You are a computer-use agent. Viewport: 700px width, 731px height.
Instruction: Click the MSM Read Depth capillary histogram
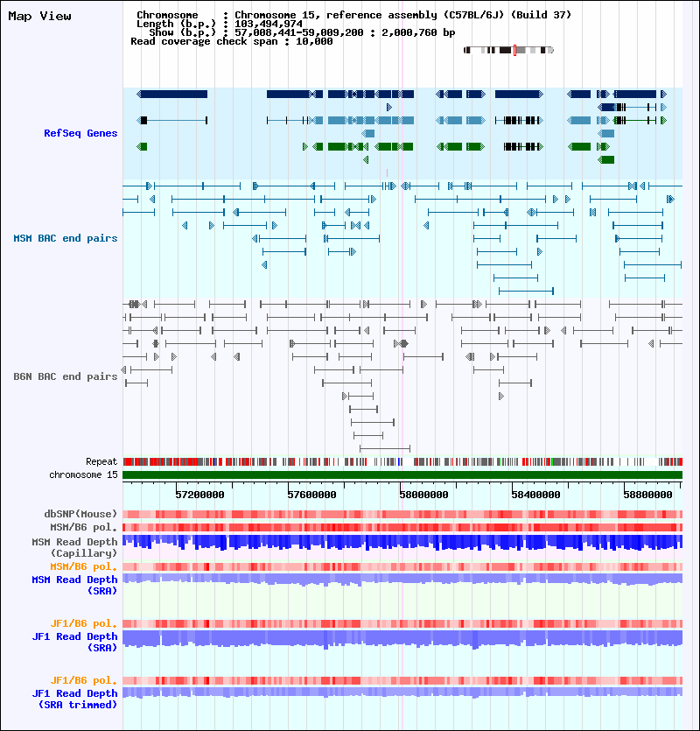402,543
